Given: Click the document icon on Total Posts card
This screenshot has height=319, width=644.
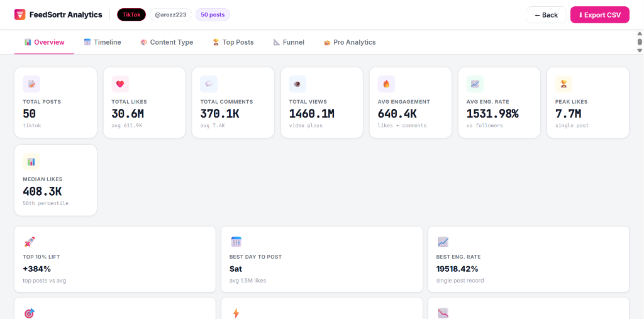Looking at the screenshot, I should pyautogui.click(x=31, y=84).
